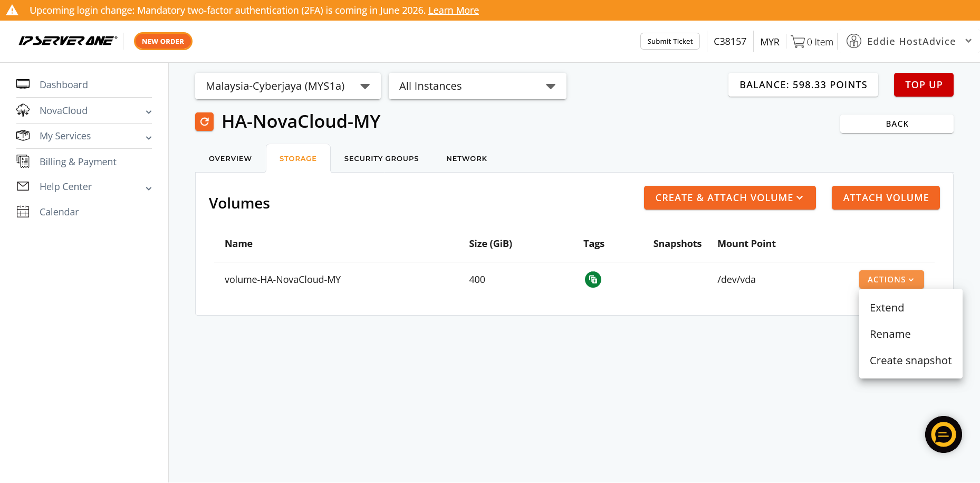Select Create snapshot menu option
Viewport: 980px width, 483px height.
pos(911,361)
